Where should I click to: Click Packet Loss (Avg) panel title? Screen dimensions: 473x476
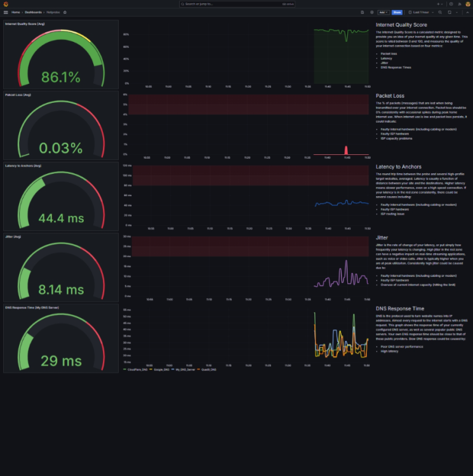[x=18, y=95]
